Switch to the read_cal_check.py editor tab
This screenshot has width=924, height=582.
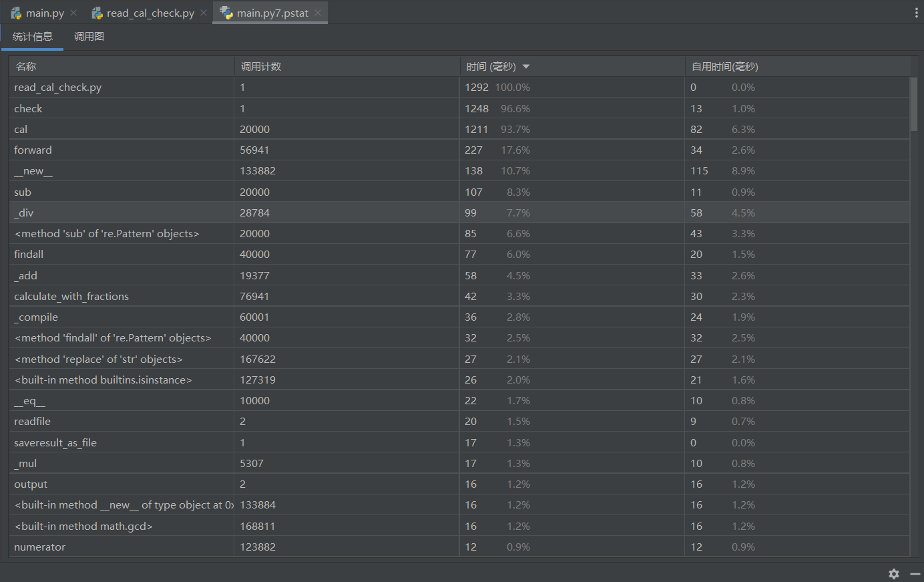150,13
